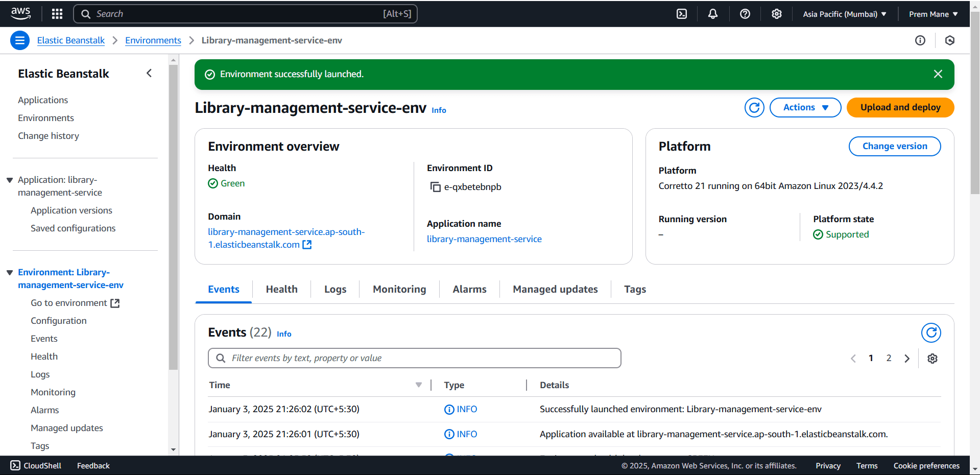Viewport: 980px width, 475px height.
Task: Click Change version button
Action: (895, 146)
